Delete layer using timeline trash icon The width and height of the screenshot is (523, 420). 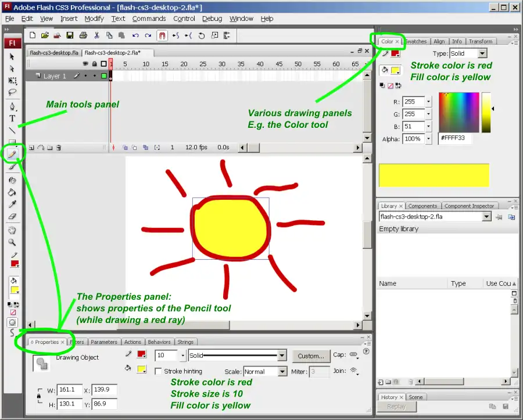point(59,148)
